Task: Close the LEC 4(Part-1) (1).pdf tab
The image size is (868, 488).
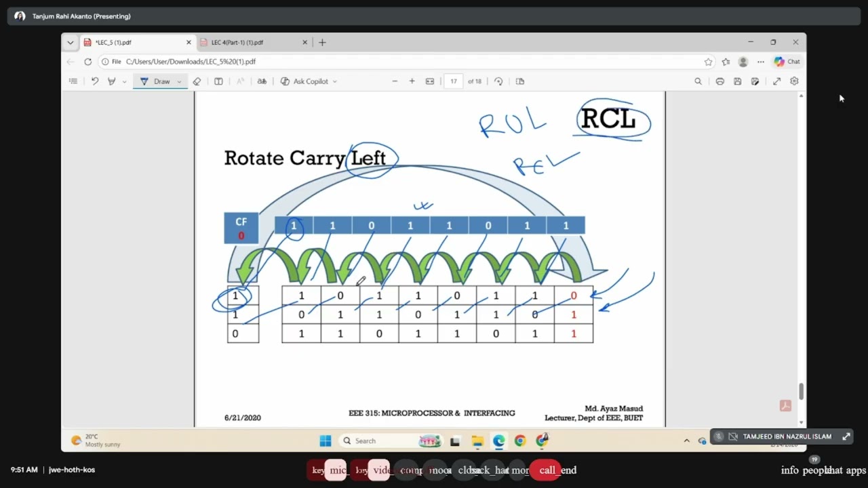Action: pos(304,42)
